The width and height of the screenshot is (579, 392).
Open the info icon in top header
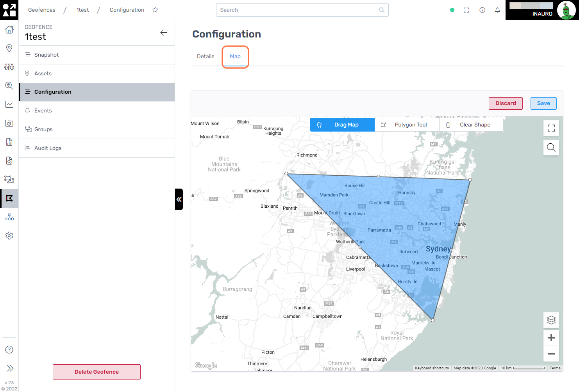tap(482, 10)
